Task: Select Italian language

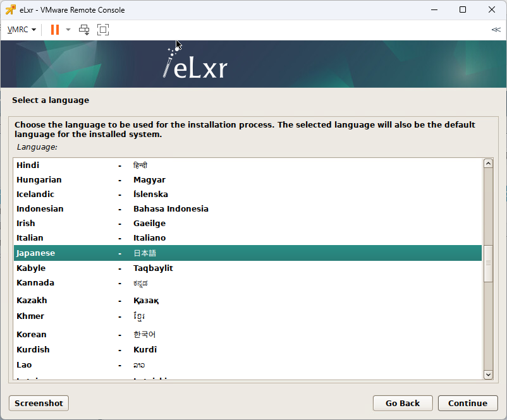Action: coord(248,237)
